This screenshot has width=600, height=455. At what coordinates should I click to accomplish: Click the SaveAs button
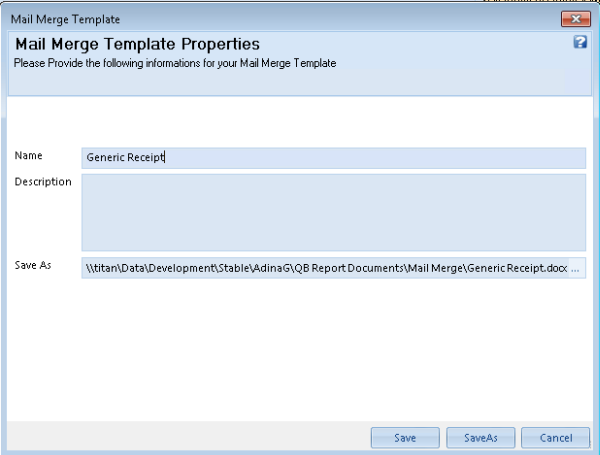[481, 438]
